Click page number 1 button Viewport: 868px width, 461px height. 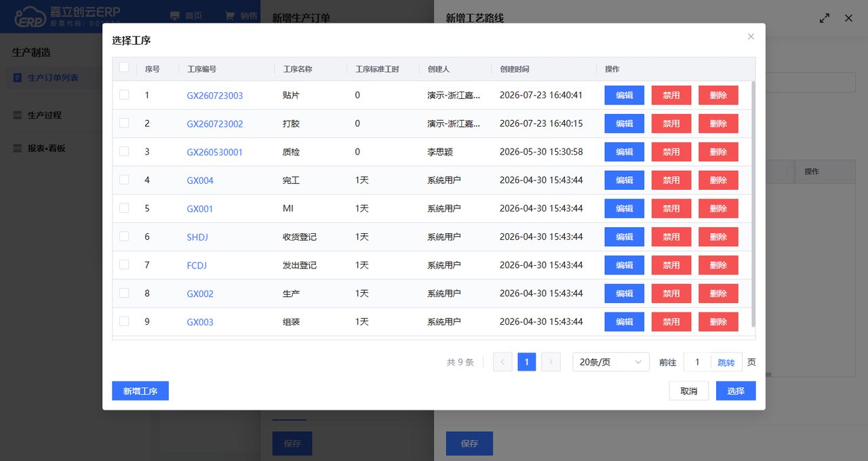[x=527, y=362]
